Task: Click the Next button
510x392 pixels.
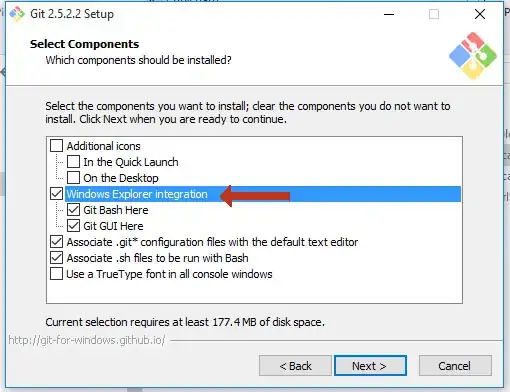Action: 370,366
